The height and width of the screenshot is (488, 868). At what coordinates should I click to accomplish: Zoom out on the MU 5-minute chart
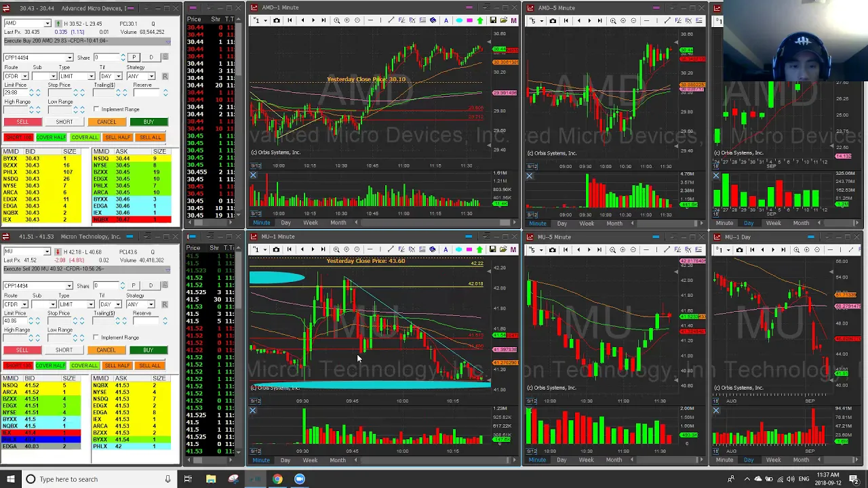click(633, 249)
